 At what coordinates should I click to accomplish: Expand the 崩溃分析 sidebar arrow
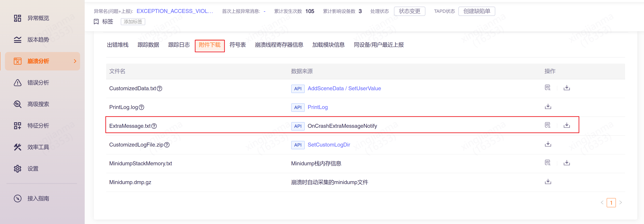point(75,61)
